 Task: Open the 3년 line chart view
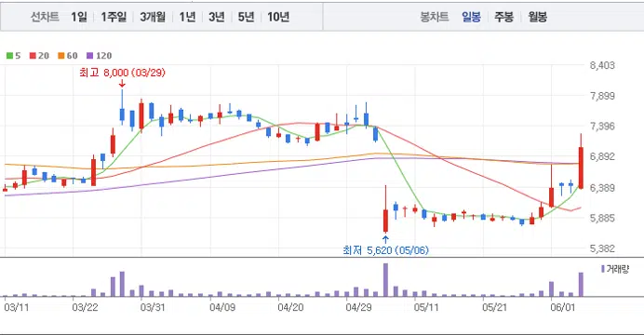[217, 17]
